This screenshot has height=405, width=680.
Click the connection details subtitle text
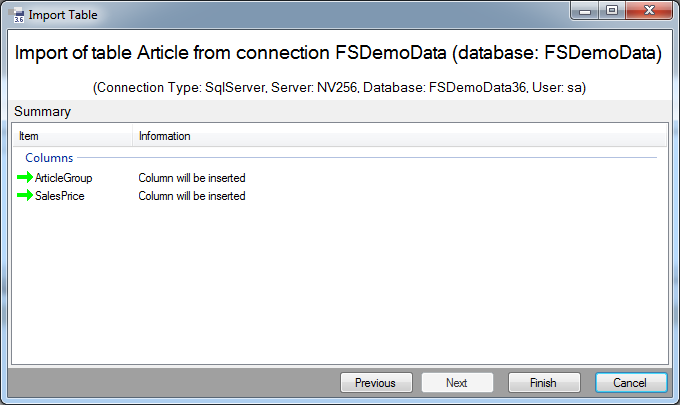tap(339, 88)
